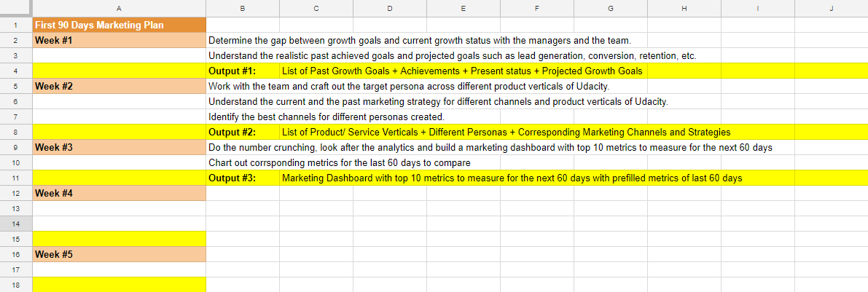The width and height of the screenshot is (868, 292).
Task: Select column I header
Action: pos(758,8)
